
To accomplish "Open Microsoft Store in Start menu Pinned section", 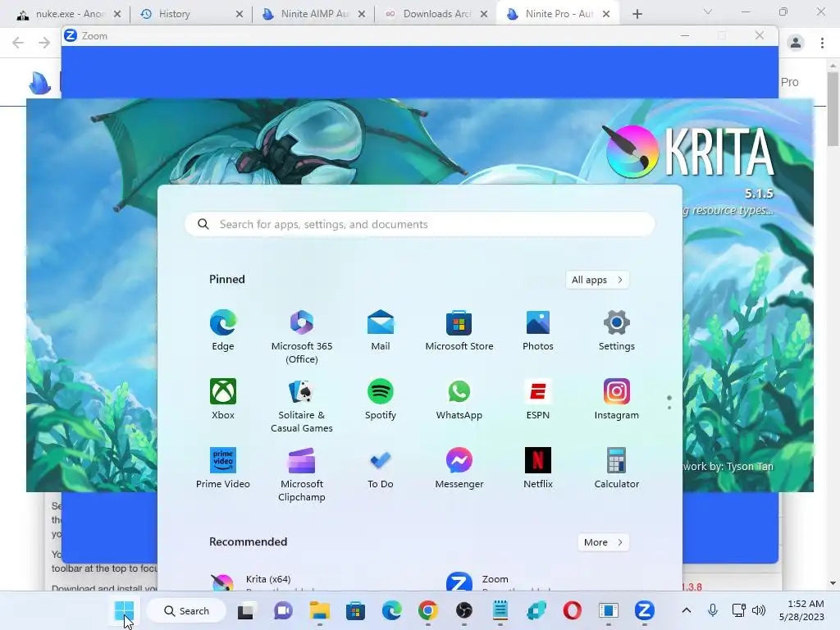I will 459,330.
